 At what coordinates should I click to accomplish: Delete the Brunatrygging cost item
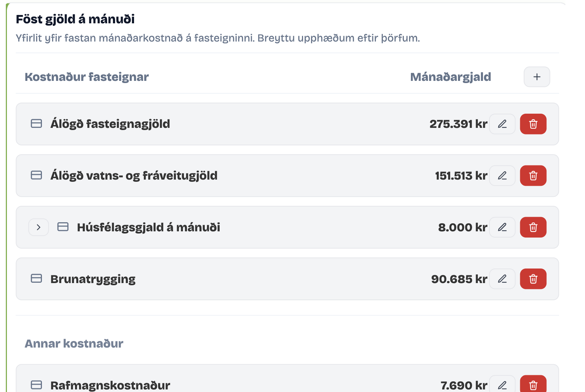533,279
